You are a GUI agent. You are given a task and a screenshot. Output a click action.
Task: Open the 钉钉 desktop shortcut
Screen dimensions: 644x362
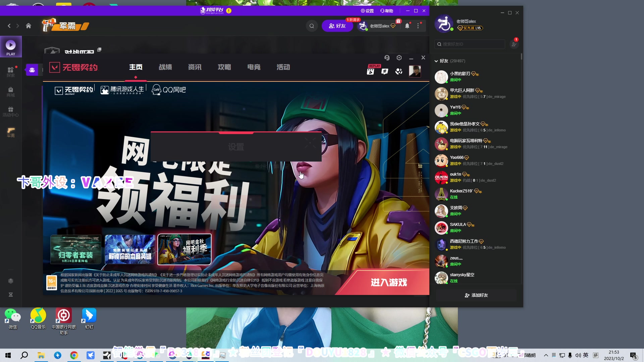tap(89, 319)
